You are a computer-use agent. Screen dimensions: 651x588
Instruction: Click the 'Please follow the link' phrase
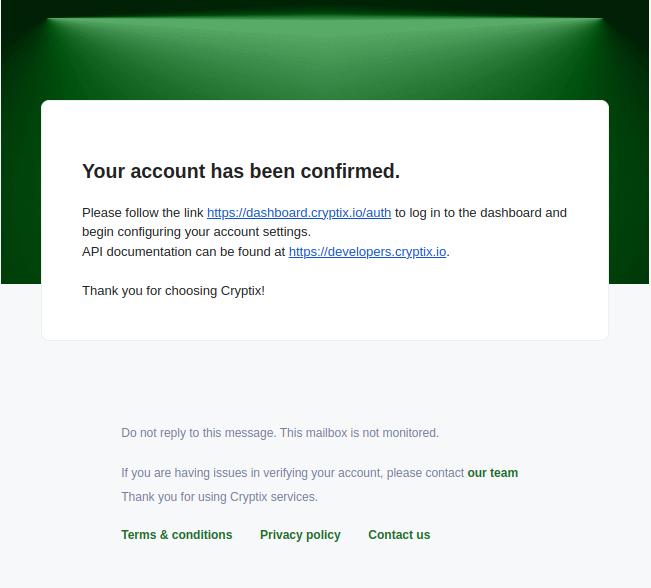point(142,213)
